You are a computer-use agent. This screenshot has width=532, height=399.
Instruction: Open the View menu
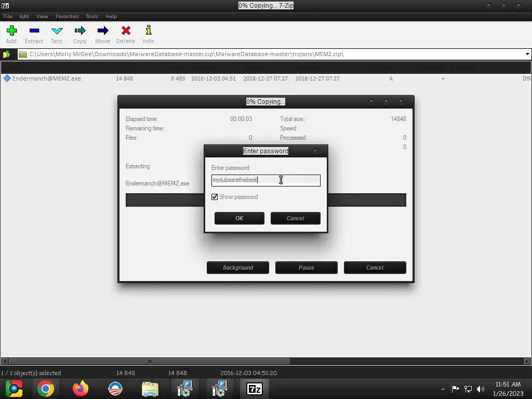42,16
